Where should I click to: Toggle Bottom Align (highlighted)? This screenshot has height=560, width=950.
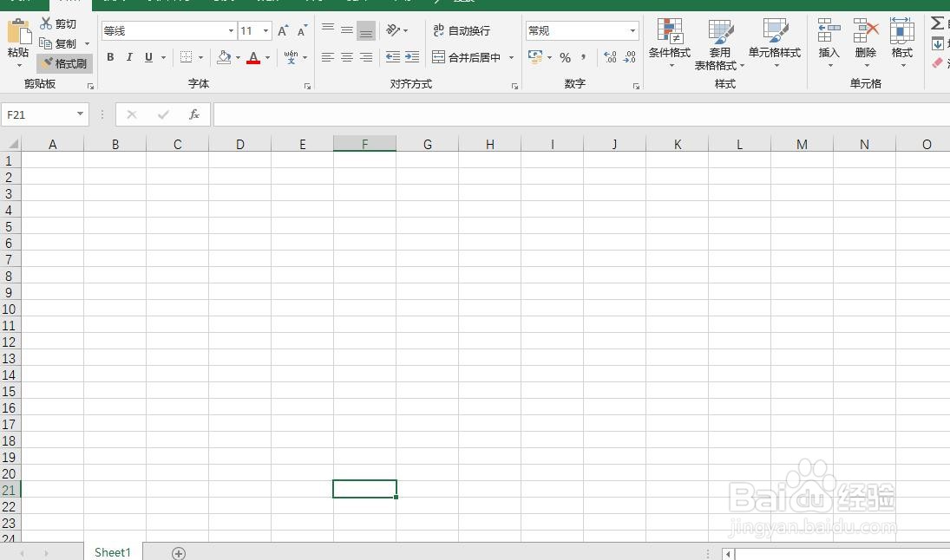(366, 30)
